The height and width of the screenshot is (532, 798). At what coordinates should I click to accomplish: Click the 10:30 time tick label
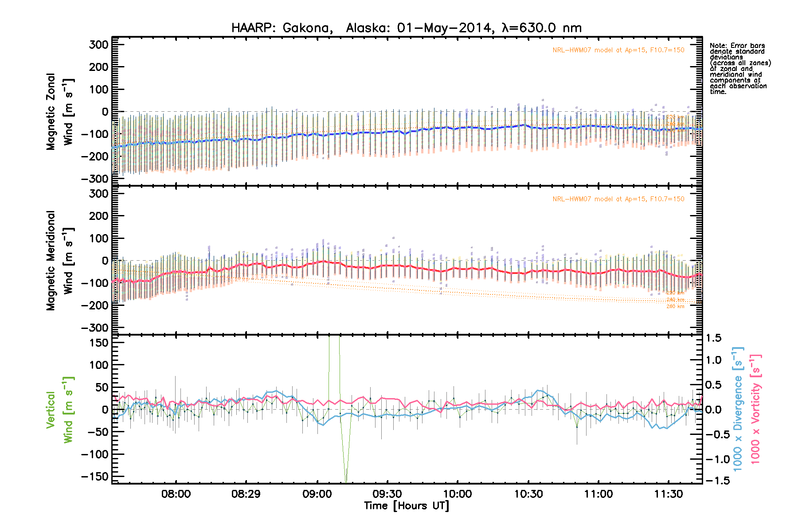528,494
